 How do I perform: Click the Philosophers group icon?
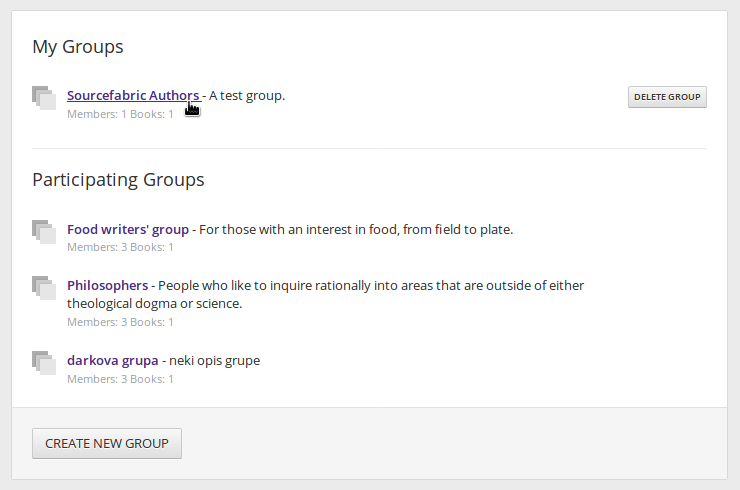44,288
